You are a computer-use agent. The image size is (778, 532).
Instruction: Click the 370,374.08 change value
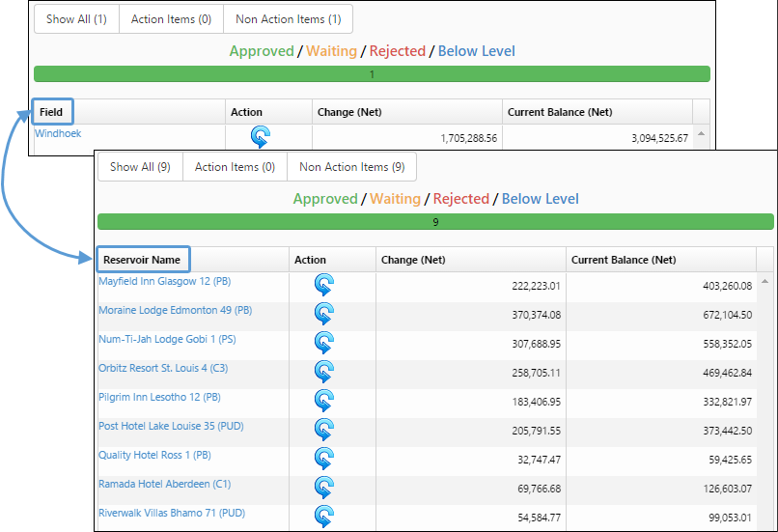pyautogui.click(x=537, y=315)
